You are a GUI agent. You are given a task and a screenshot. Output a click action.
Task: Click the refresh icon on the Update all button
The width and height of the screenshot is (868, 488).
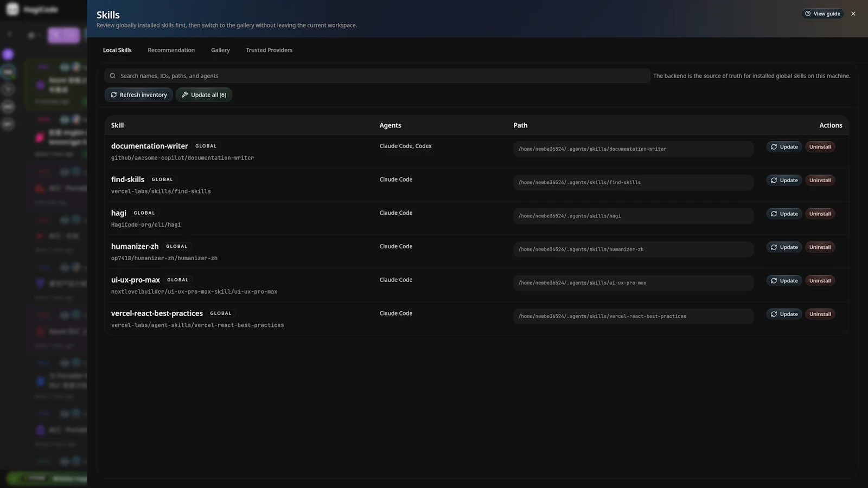pyautogui.click(x=185, y=94)
